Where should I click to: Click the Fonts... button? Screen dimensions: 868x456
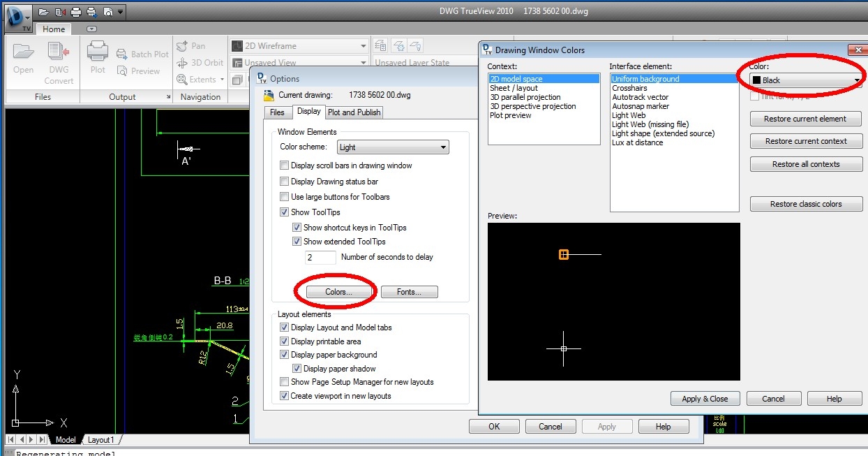pyautogui.click(x=408, y=292)
